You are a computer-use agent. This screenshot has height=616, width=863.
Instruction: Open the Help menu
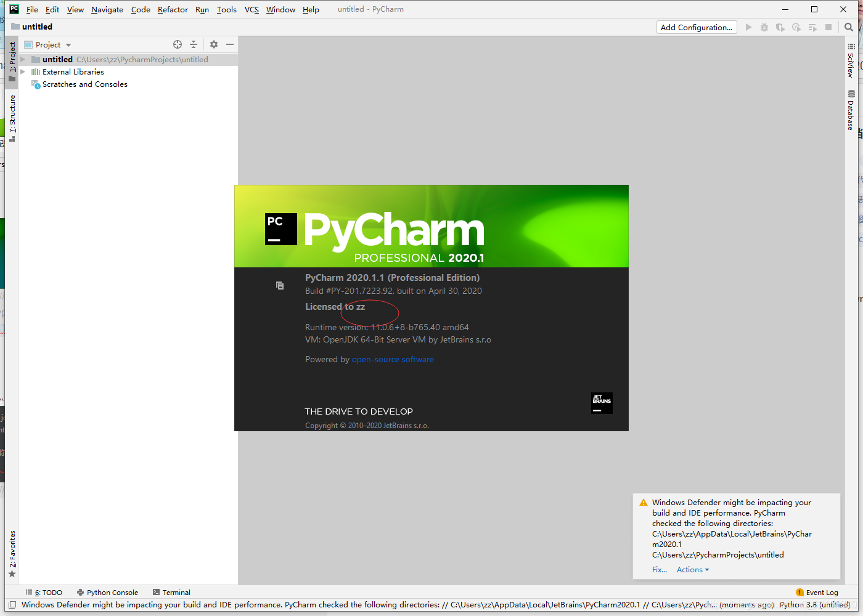coord(311,9)
